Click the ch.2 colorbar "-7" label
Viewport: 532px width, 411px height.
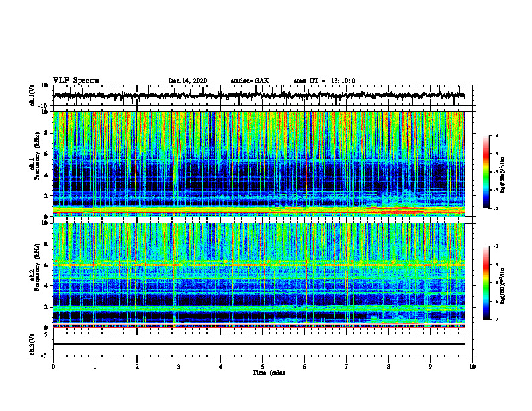click(x=496, y=320)
